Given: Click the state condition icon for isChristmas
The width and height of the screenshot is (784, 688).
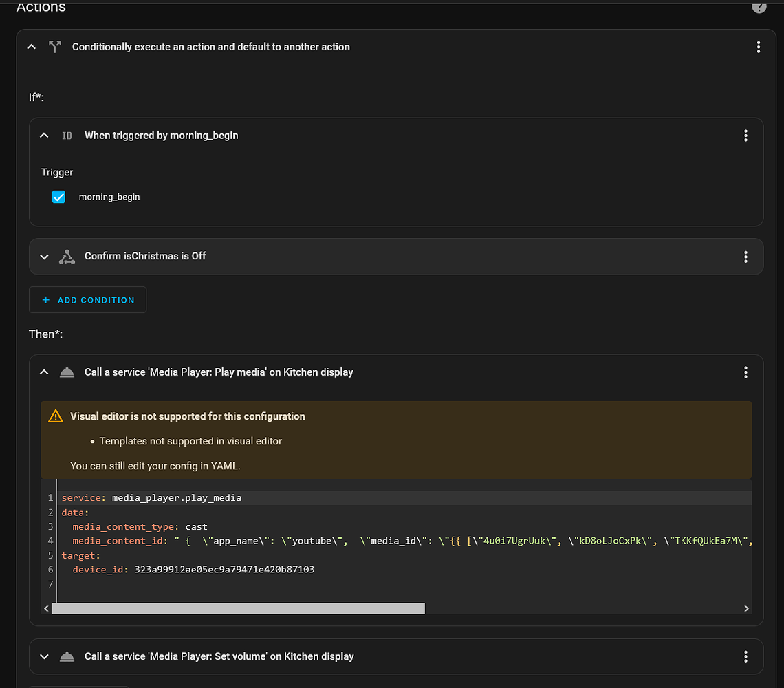Looking at the screenshot, I should pyautogui.click(x=67, y=257).
